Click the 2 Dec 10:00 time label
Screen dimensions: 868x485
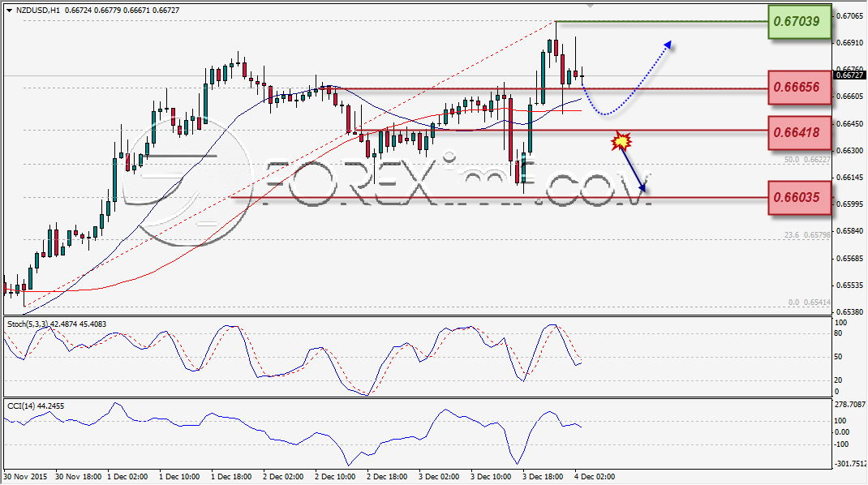point(336,477)
